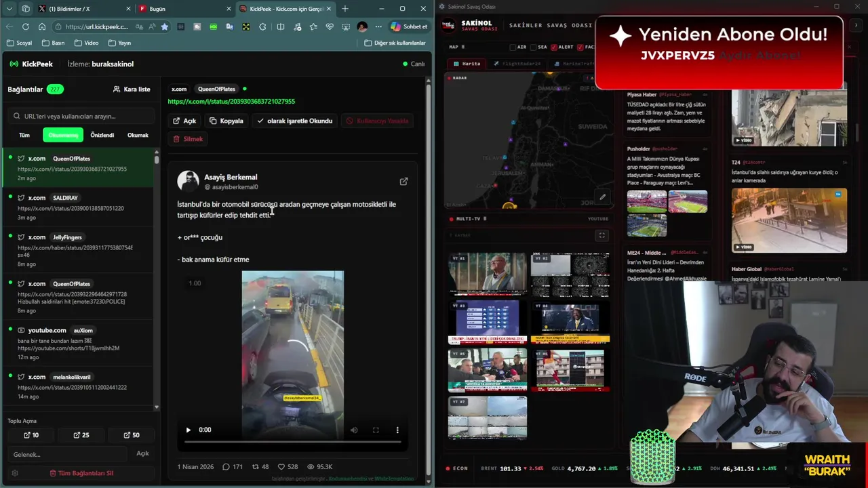The image size is (868, 488).
Task: Select the Önizlendi filter tab
Action: (x=102, y=135)
